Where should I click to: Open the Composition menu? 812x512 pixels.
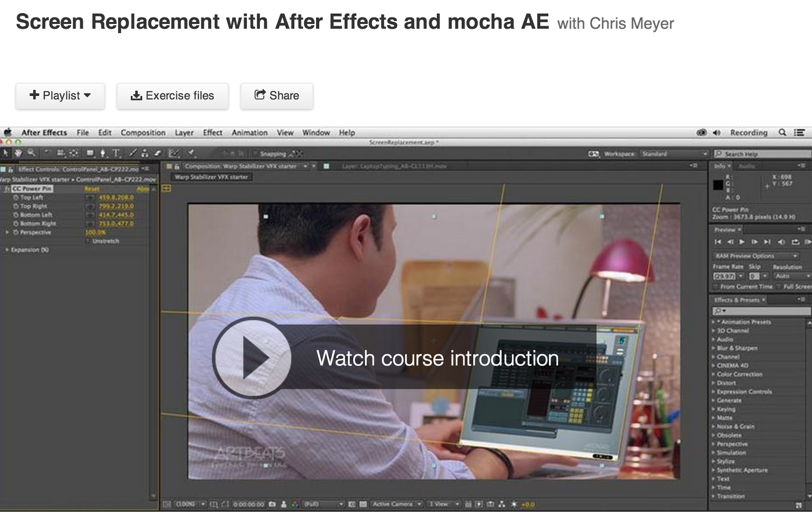point(143,132)
